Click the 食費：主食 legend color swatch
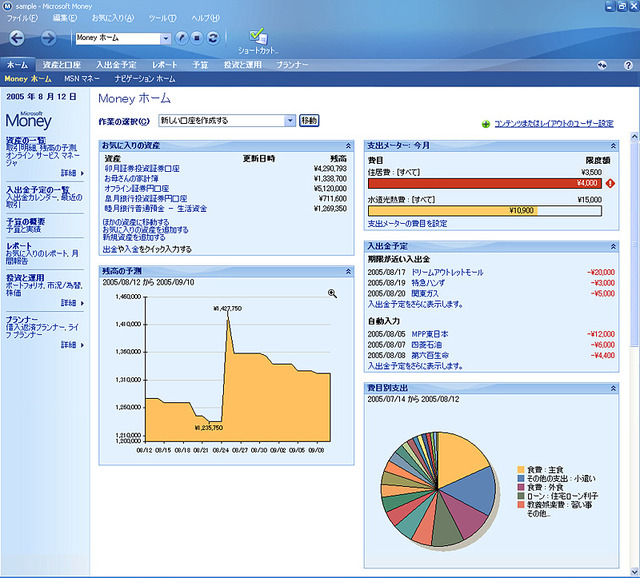 [520, 470]
